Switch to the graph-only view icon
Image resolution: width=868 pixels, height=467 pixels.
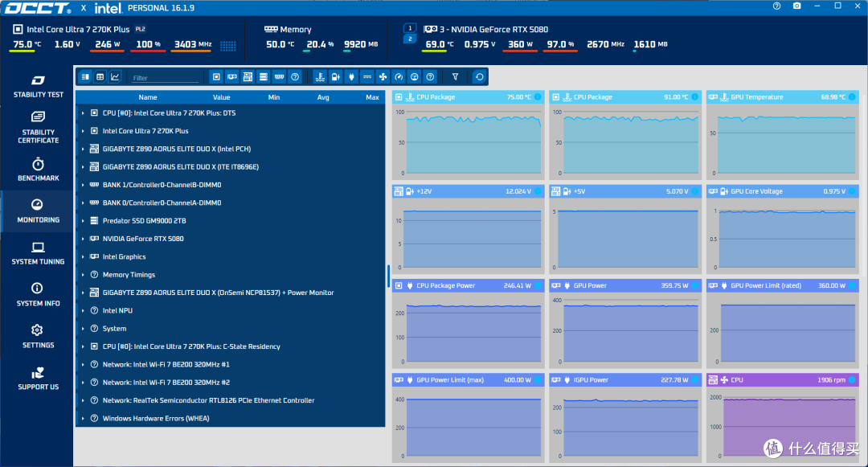pyautogui.click(x=115, y=77)
